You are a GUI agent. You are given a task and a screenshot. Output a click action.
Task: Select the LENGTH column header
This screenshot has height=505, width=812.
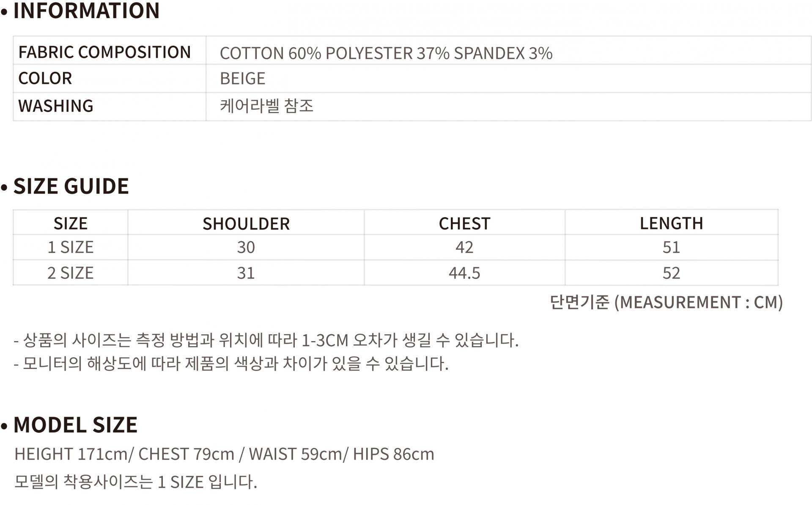(671, 223)
